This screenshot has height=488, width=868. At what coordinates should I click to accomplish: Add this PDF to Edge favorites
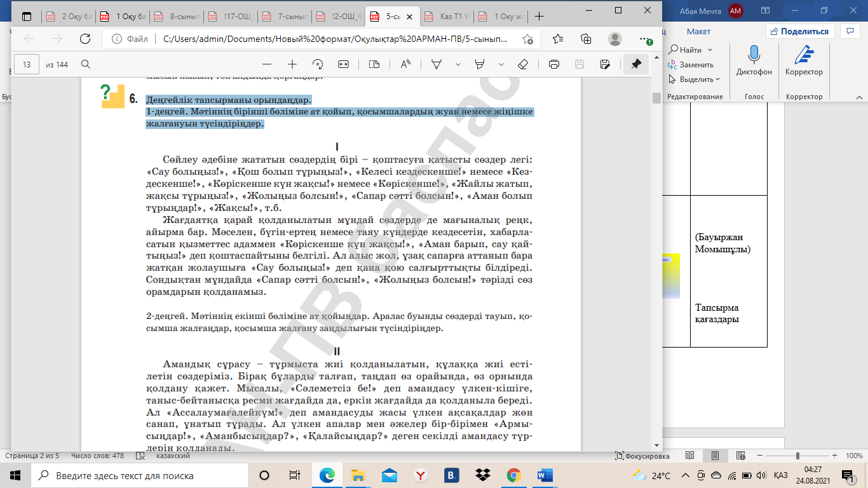click(x=527, y=39)
